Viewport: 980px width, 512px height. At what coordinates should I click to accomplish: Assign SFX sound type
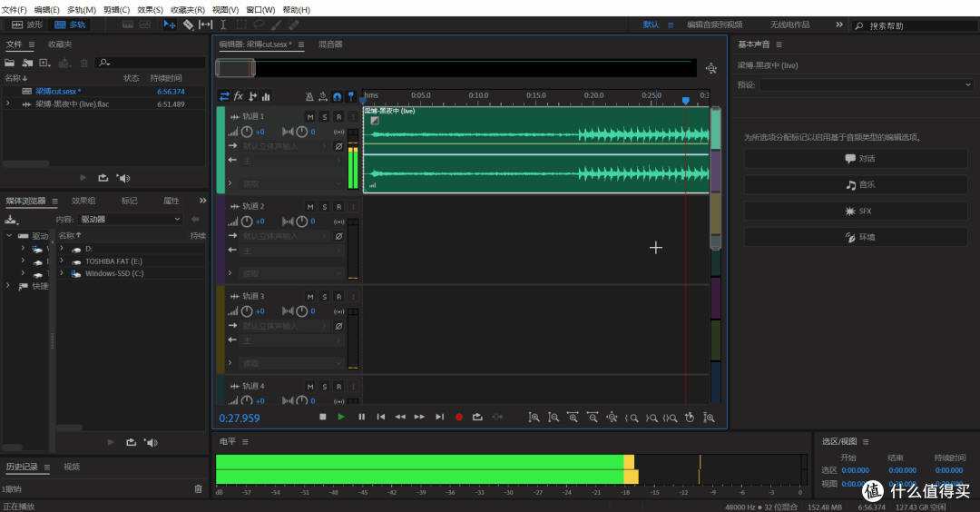(x=856, y=212)
